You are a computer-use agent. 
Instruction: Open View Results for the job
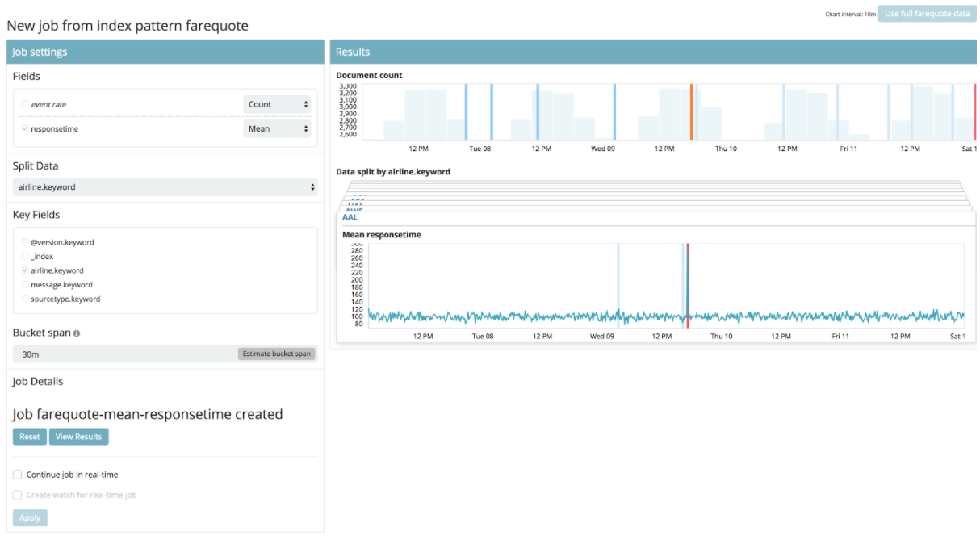(x=78, y=437)
